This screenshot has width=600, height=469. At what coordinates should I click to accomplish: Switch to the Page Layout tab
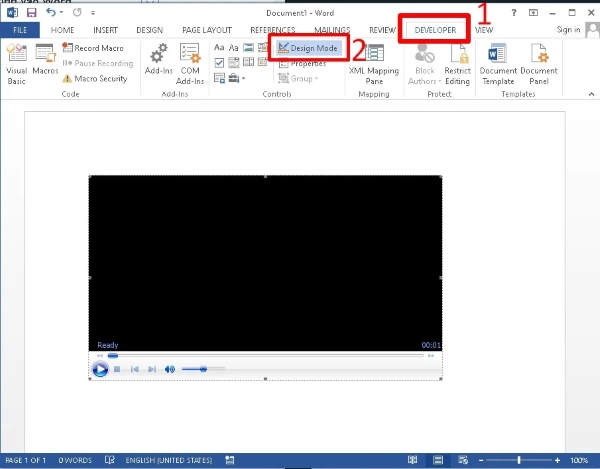[x=206, y=30]
